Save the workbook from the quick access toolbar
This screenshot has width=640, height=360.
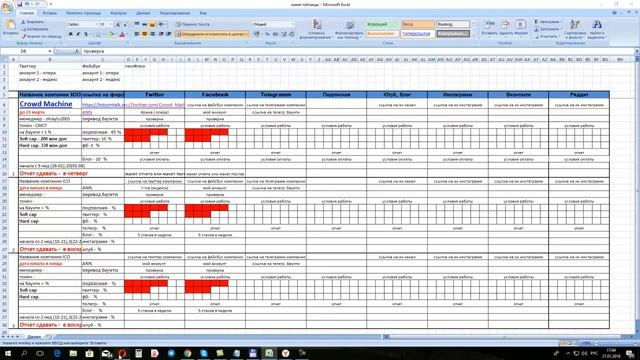pyautogui.click(x=19, y=4)
